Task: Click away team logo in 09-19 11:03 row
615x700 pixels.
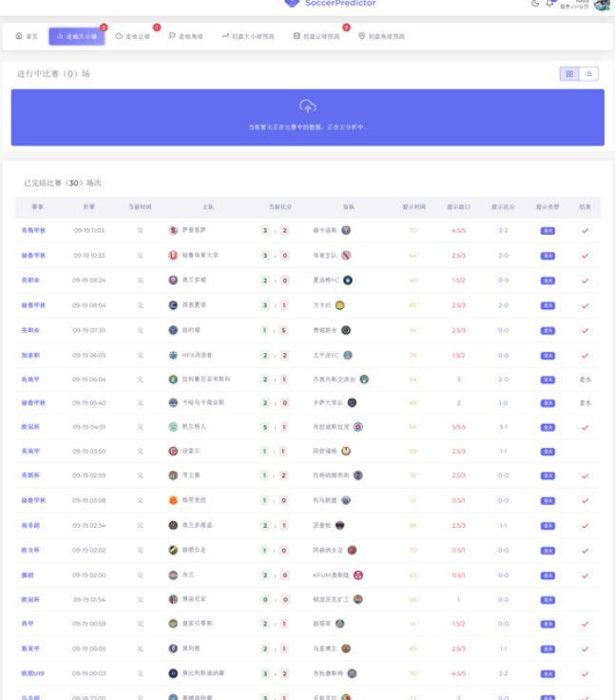Action: point(346,230)
